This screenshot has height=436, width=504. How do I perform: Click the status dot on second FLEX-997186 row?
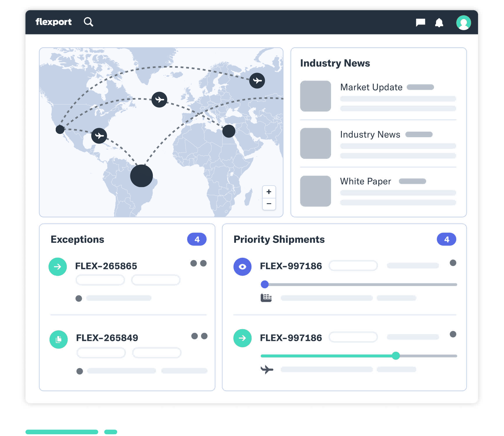coord(453,334)
